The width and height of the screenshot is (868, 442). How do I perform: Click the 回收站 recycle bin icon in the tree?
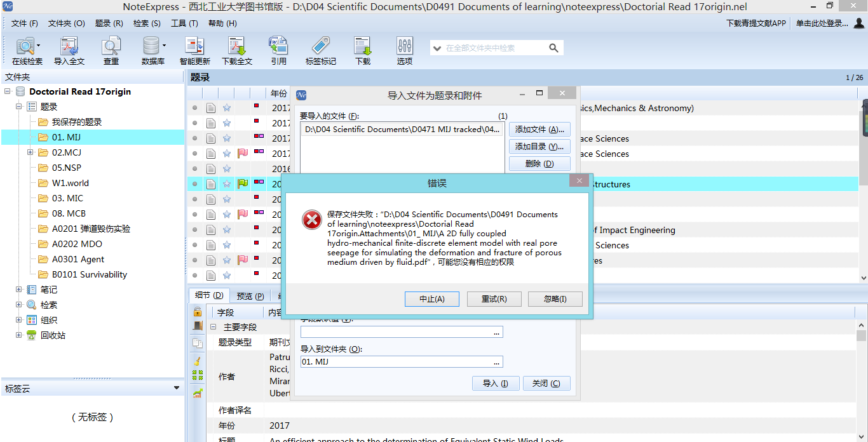pyautogui.click(x=32, y=335)
